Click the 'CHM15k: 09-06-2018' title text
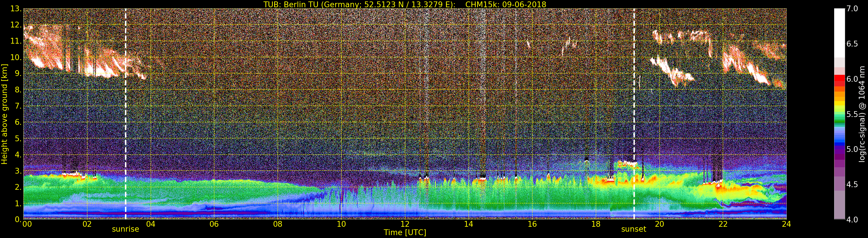 click(x=505, y=4)
